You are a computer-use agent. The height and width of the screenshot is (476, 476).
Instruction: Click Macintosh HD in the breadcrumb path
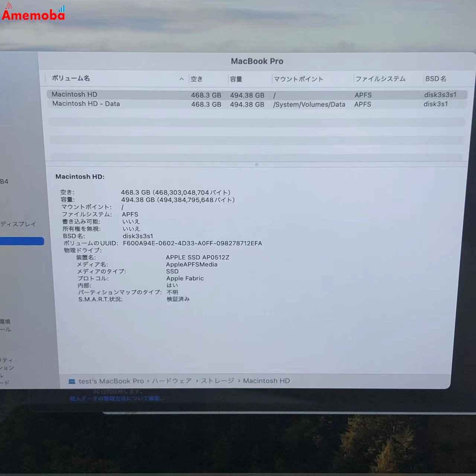point(266,381)
